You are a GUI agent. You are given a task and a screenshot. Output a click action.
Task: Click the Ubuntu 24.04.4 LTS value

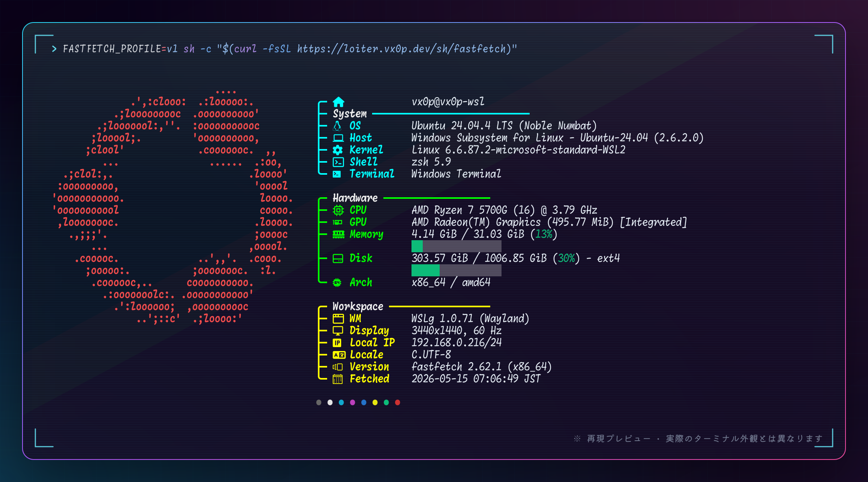[x=504, y=126]
